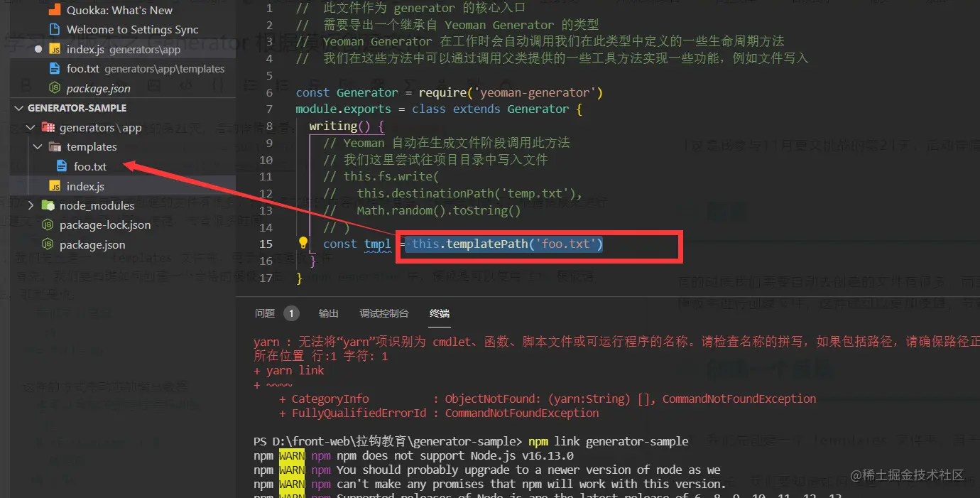
Task: Select index.js generators\app in open editors
Action: (124, 50)
